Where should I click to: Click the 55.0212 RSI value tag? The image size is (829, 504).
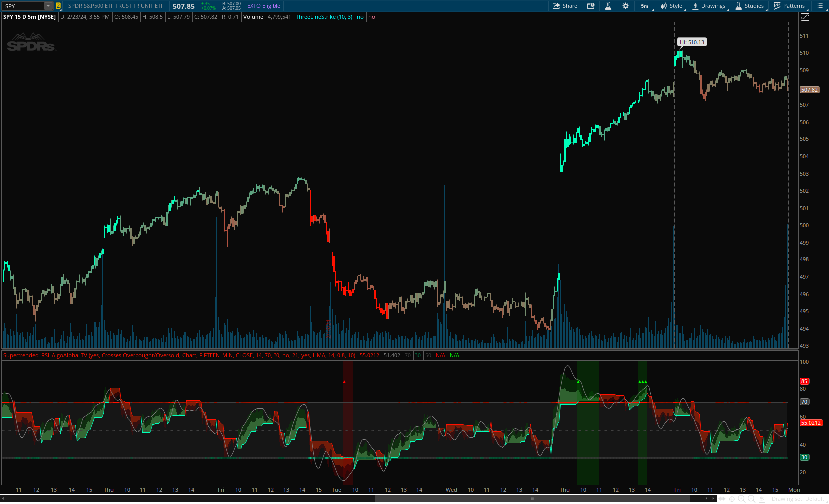pyautogui.click(x=811, y=423)
